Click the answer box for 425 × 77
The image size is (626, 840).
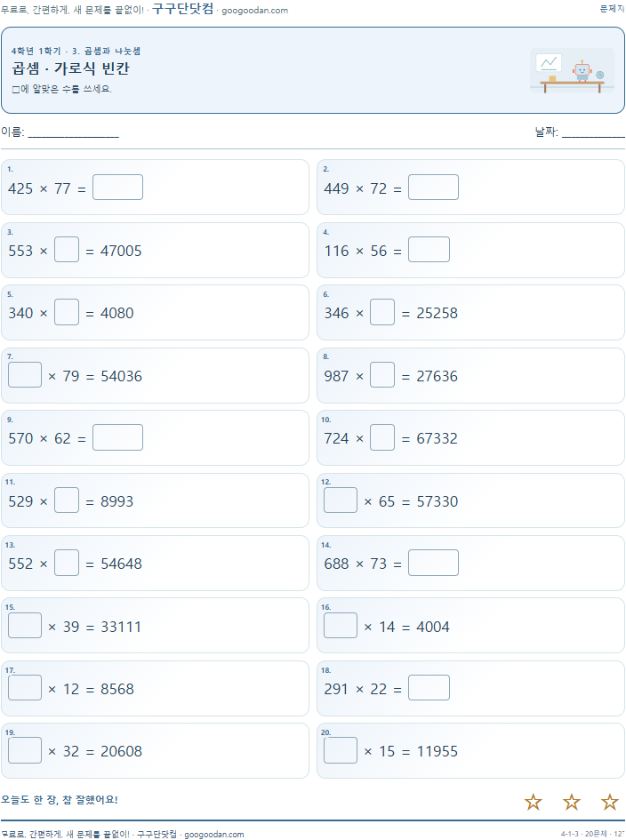coord(118,187)
